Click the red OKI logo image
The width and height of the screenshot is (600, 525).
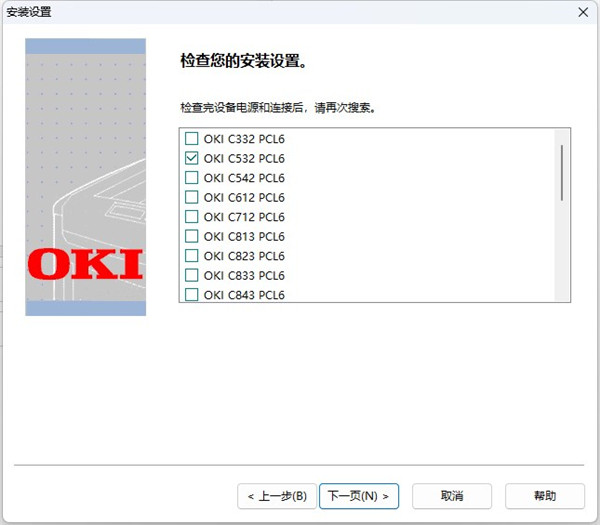[85, 264]
